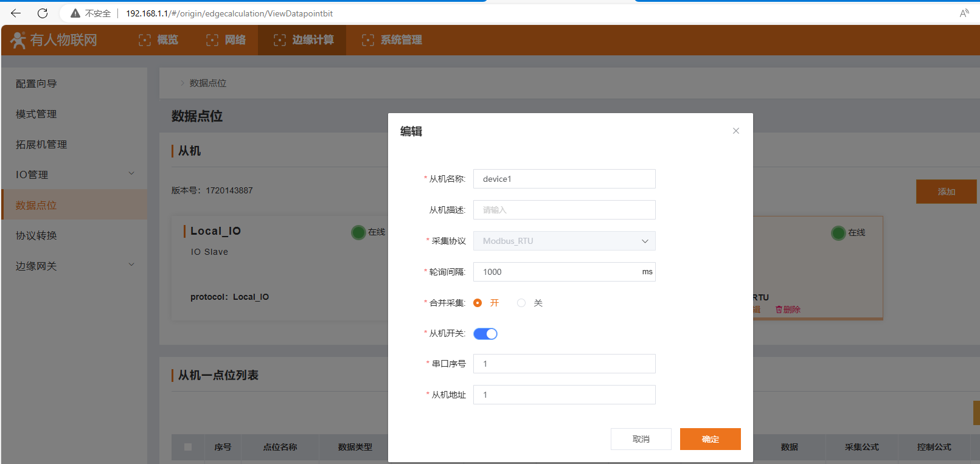The width and height of the screenshot is (980, 464).
Task: Select 开 radio for 合并采集
Action: pos(478,303)
